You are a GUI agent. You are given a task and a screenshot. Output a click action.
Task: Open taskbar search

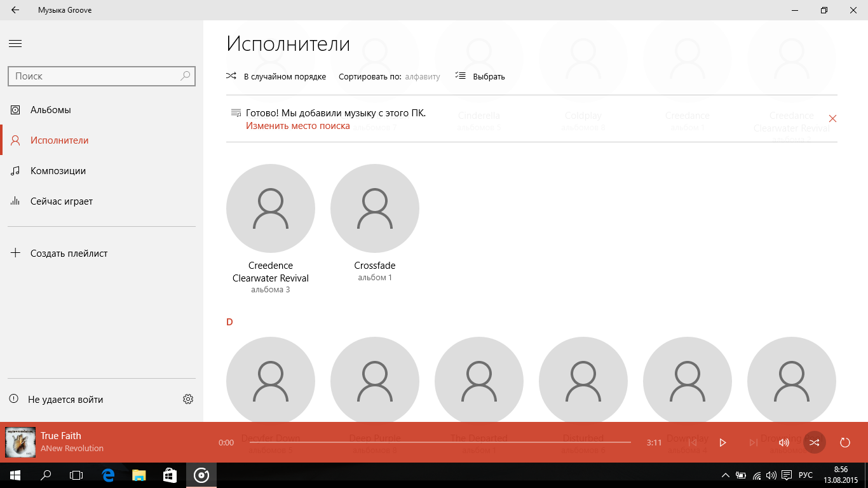point(46,475)
